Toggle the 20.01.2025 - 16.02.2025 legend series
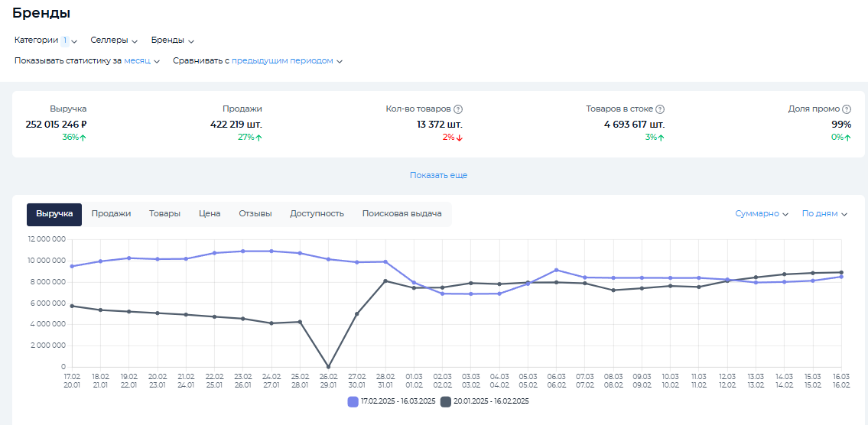The image size is (868, 425). (485, 401)
